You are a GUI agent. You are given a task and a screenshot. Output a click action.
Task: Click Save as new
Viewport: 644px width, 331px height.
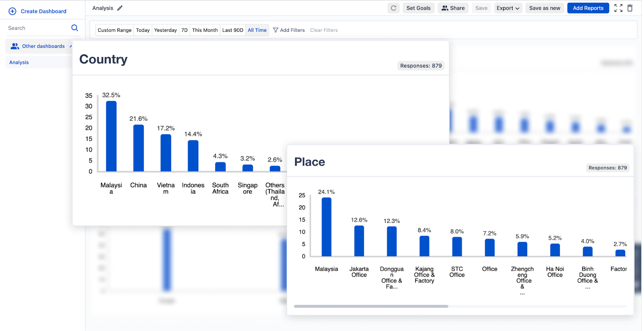pos(545,8)
